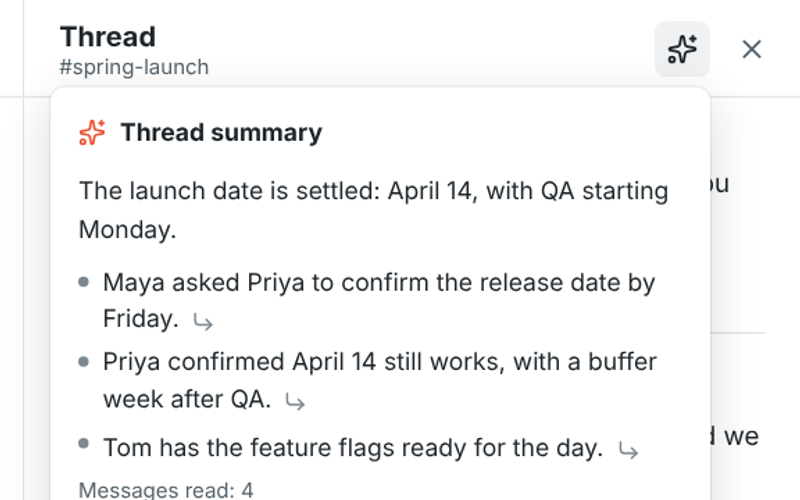The image size is (800, 500).
Task: Select the sentence about launch date being settled
Action: 373,210
